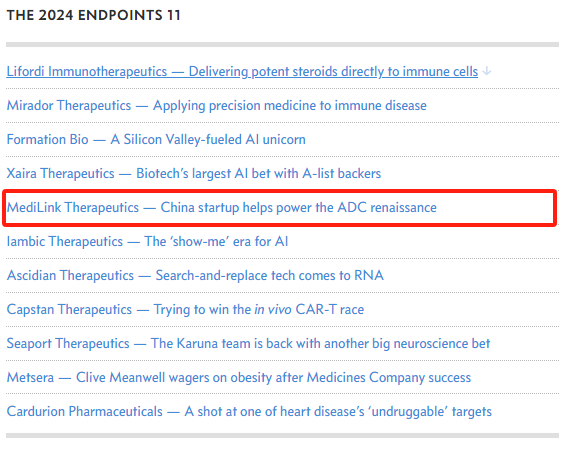Open the Metsera obesity link

click(x=239, y=378)
